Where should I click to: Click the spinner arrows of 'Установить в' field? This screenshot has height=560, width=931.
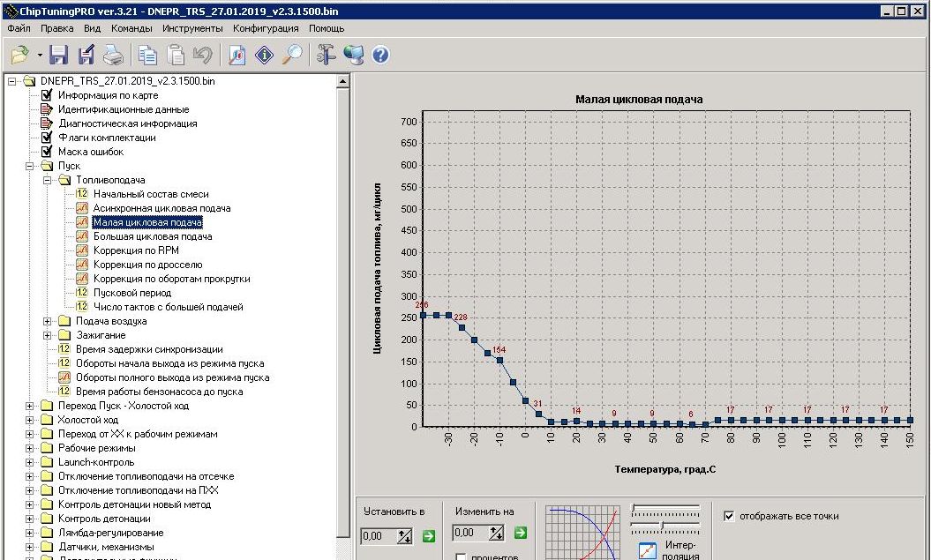(404, 536)
